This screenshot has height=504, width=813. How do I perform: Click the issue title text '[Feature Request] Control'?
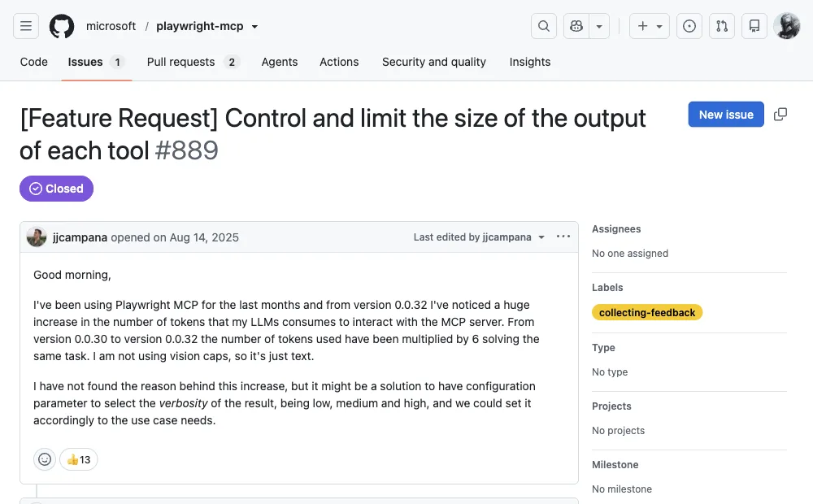164,119
